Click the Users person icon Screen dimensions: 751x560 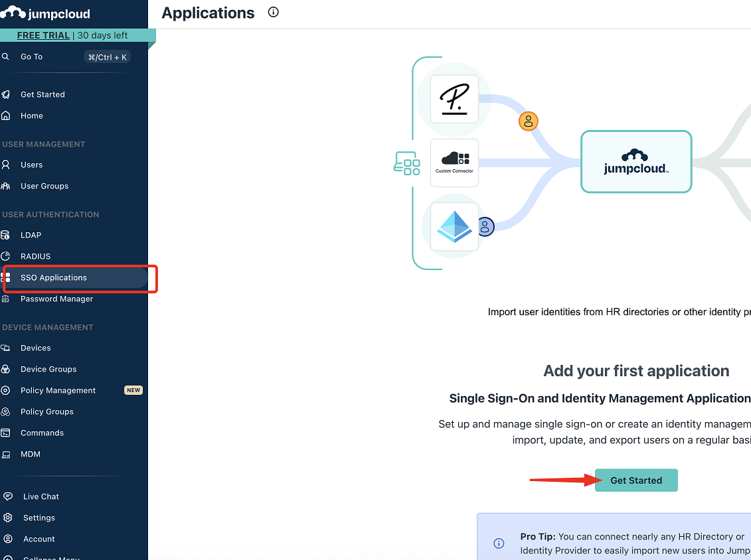(5, 165)
